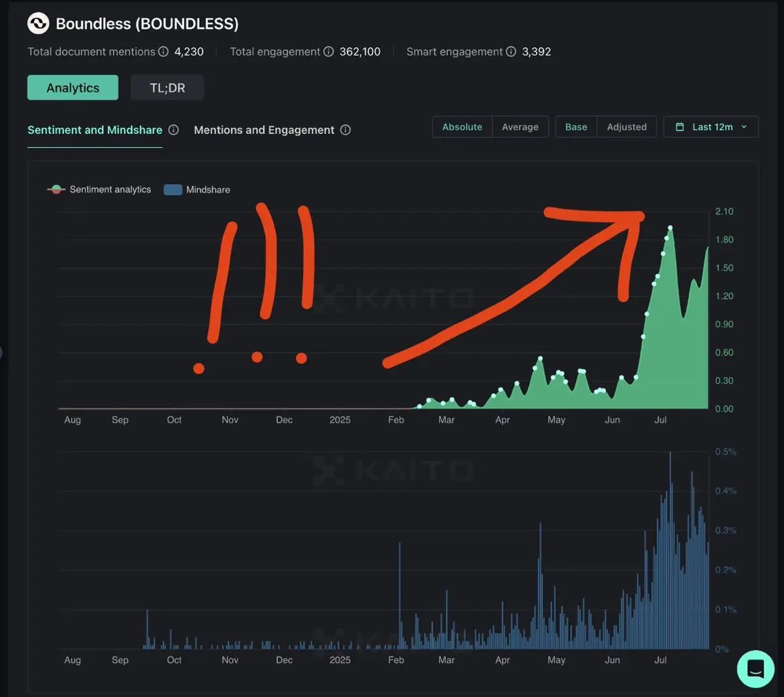Click the 3,392 smart engagement value
This screenshot has height=697, width=784.
click(x=536, y=52)
